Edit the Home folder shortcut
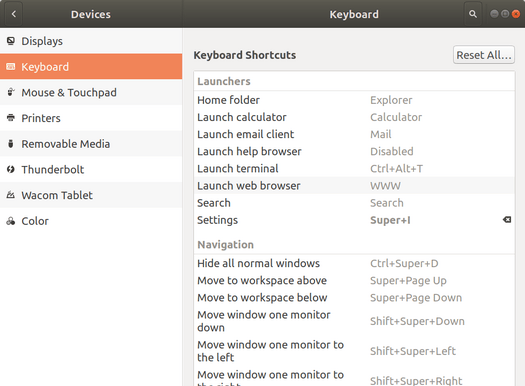525x386 pixels. click(x=354, y=100)
